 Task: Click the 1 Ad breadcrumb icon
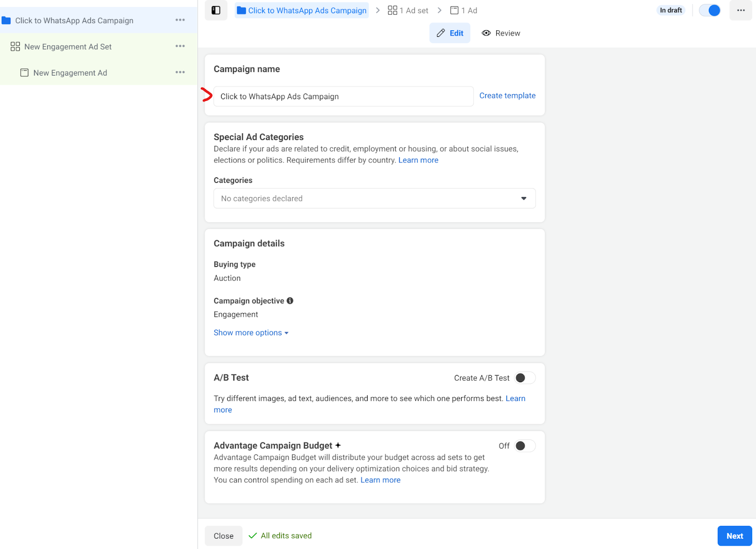454,10
